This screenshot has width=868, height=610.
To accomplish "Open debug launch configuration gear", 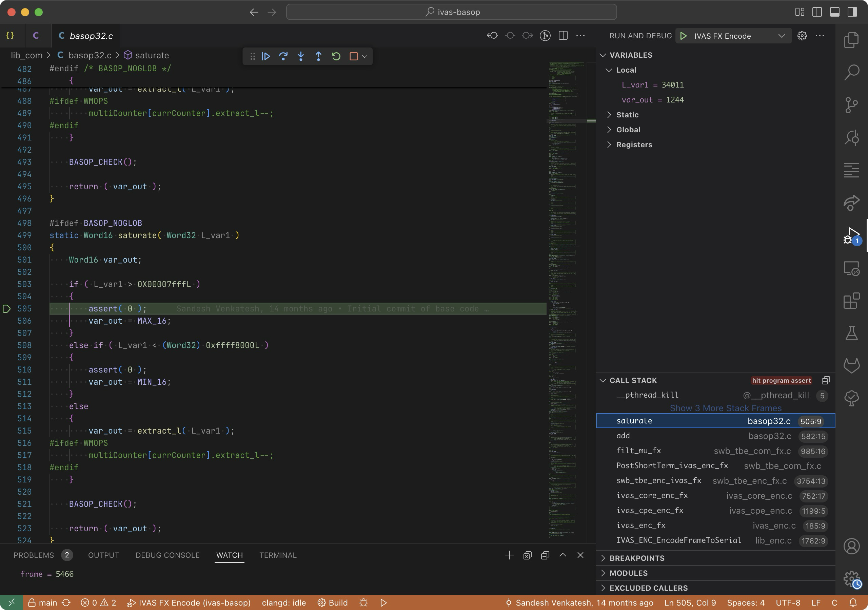I will click(x=802, y=36).
